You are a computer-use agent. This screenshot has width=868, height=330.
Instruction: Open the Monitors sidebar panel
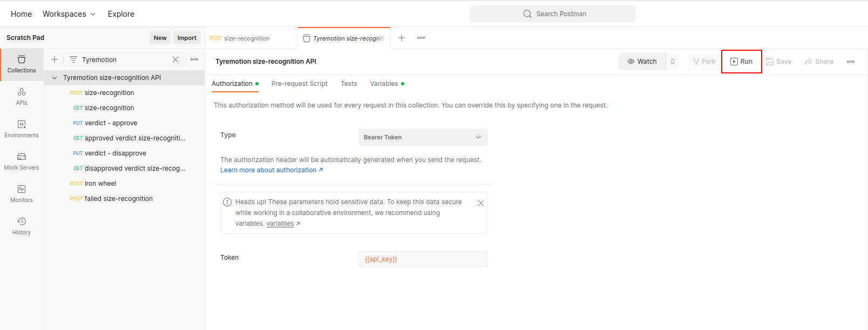click(22, 194)
